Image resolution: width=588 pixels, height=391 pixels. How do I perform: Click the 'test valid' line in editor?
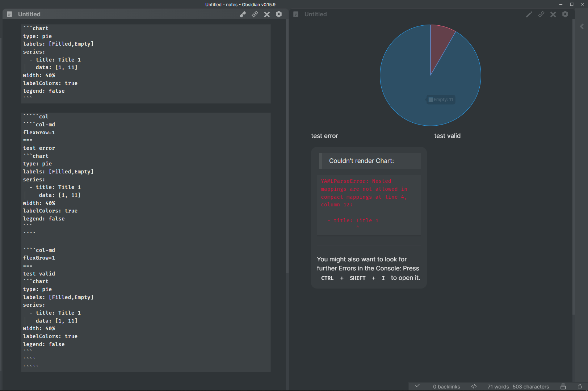point(39,274)
